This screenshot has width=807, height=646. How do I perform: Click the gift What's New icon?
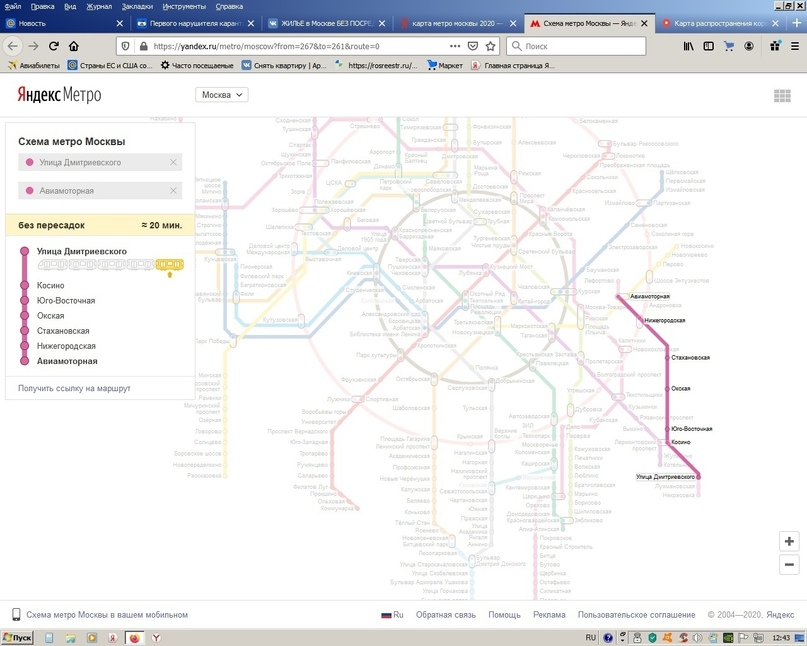pyautogui.click(x=776, y=46)
